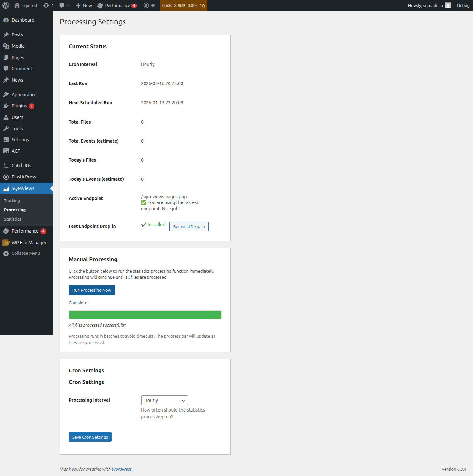This screenshot has height=476, width=473.
Task: Click the ACF grid icon
Action: pyautogui.click(x=6, y=151)
